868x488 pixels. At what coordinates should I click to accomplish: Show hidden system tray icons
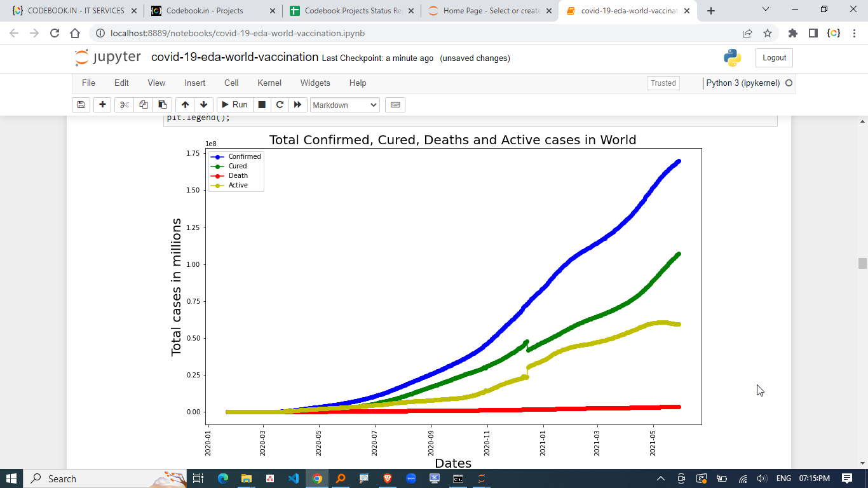(660, 478)
